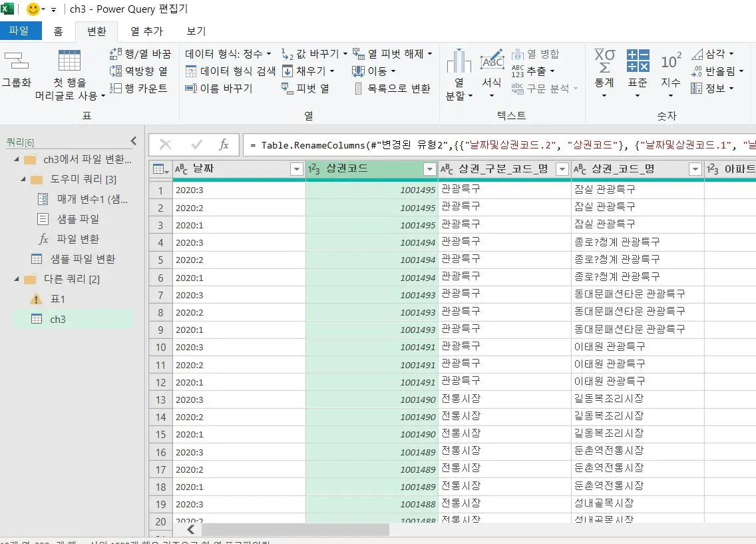This screenshot has width=756, height=544.
Task: Open 상권코드 column filter dropdown
Action: click(x=430, y=169)
